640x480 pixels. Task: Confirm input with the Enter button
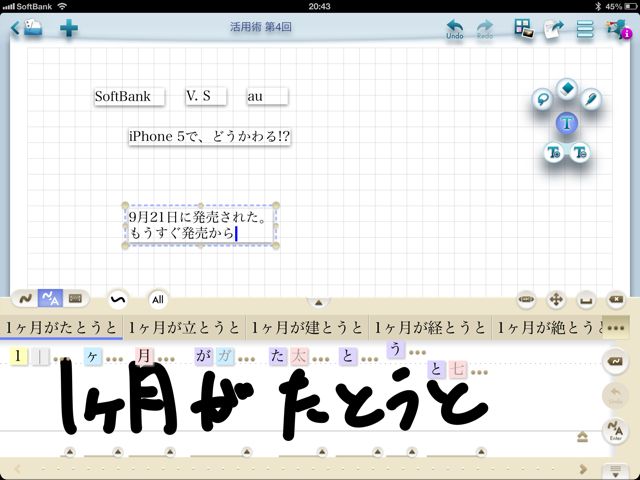615,430
